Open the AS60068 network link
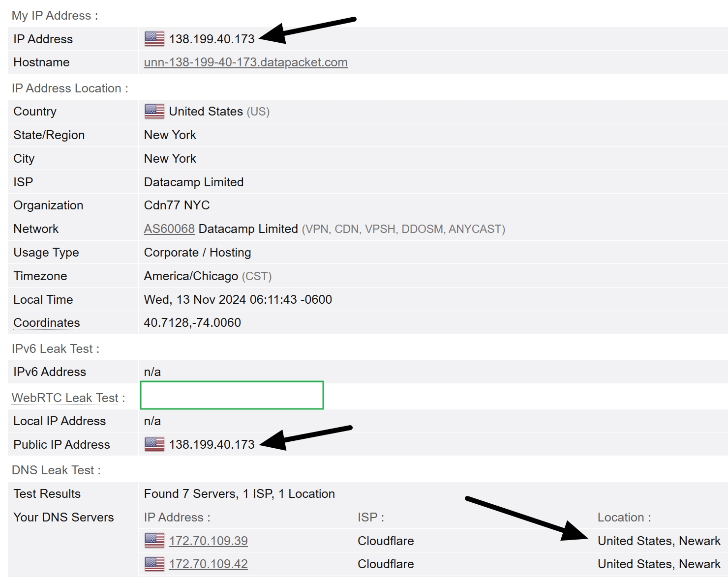This screenshot has width=728, height=577. coord(169,229)
